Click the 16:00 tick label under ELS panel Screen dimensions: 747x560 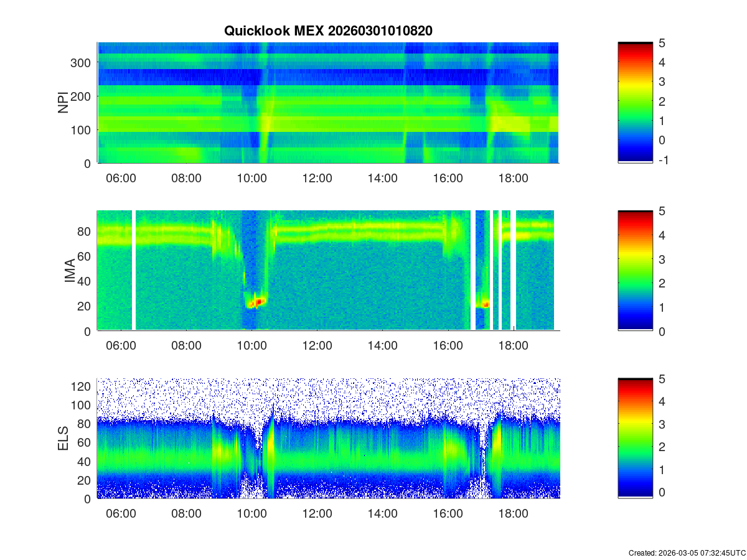pyautogui.click(x=448, y=514)
